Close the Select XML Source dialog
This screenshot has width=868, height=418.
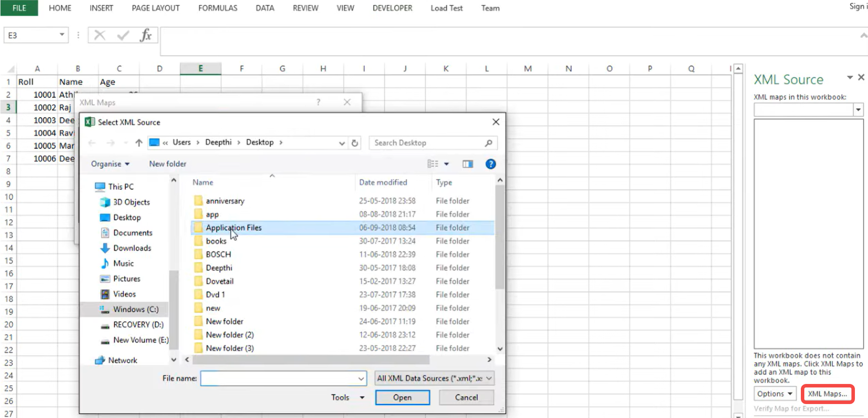[x=496, y=122]
